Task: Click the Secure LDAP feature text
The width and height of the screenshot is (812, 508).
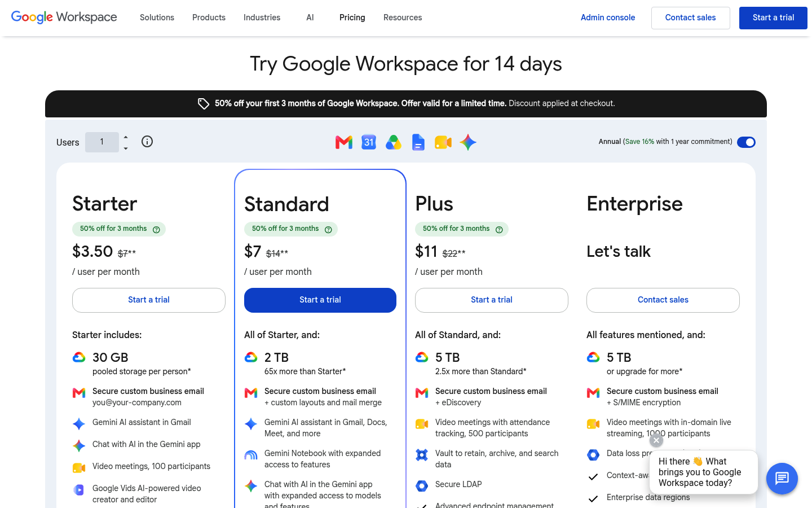Action: [458, 484]
